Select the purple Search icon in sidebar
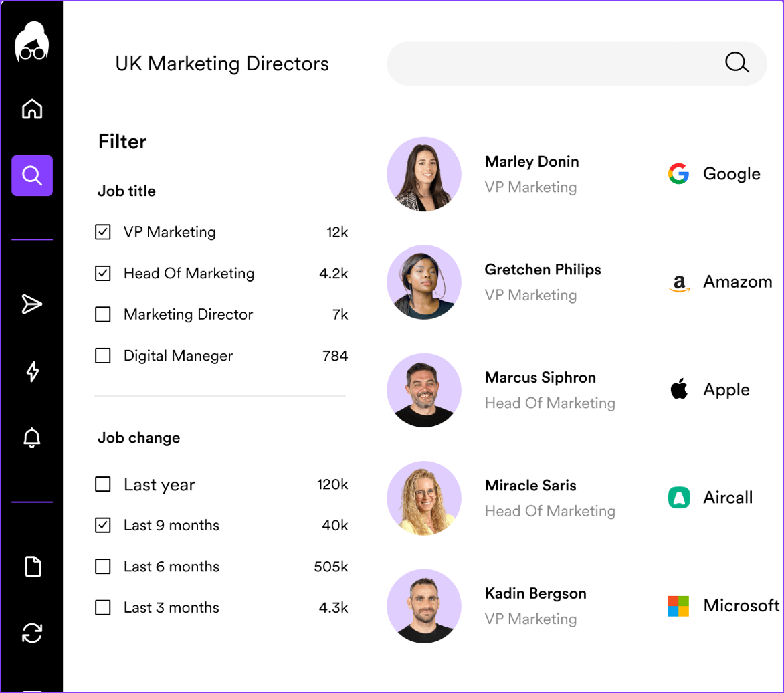This screenshot has width=784, height=693. coord(32,175)
